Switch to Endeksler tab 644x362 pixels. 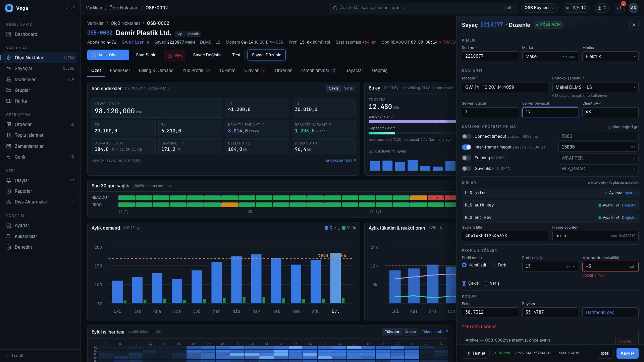pyautogui.click(x=120, y=70)
